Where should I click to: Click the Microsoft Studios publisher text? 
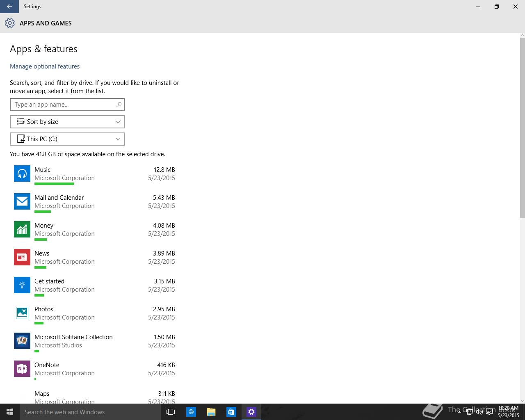[x=58, y=345]
